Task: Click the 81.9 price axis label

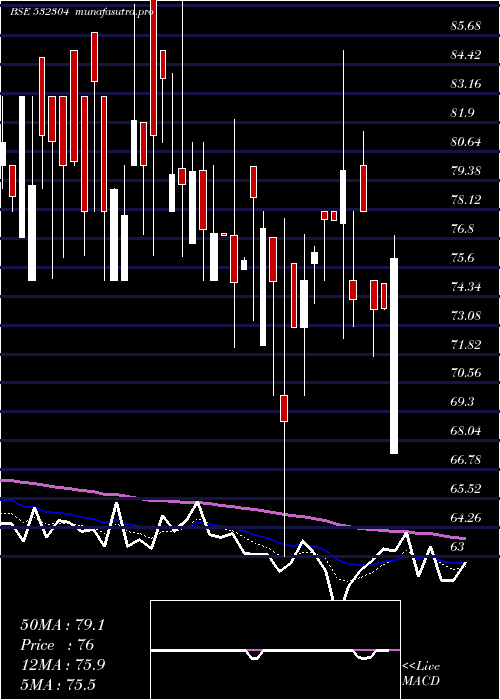Action: coord(462,112)
